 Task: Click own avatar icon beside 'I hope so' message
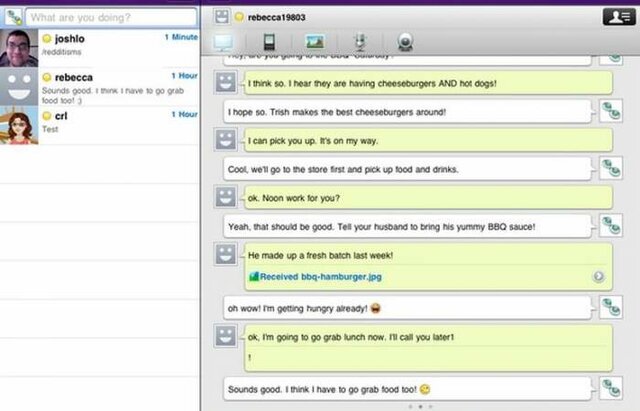pyautogui.click(x=611, y=111)
